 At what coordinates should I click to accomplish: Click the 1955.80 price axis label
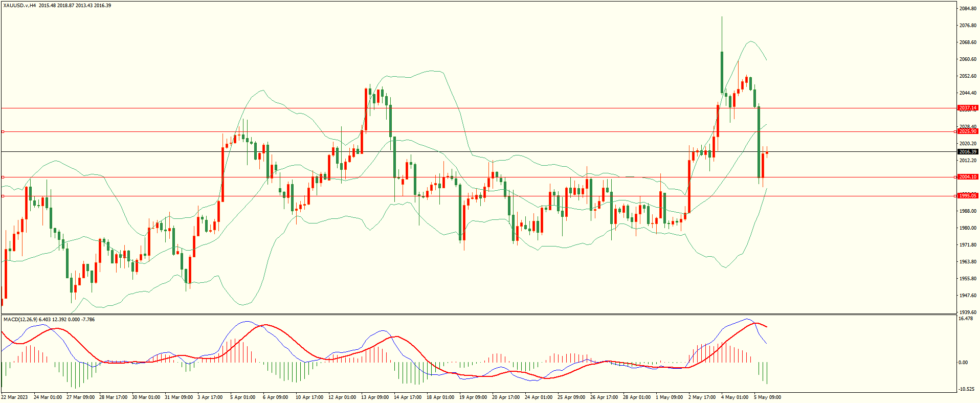(968, 279)
